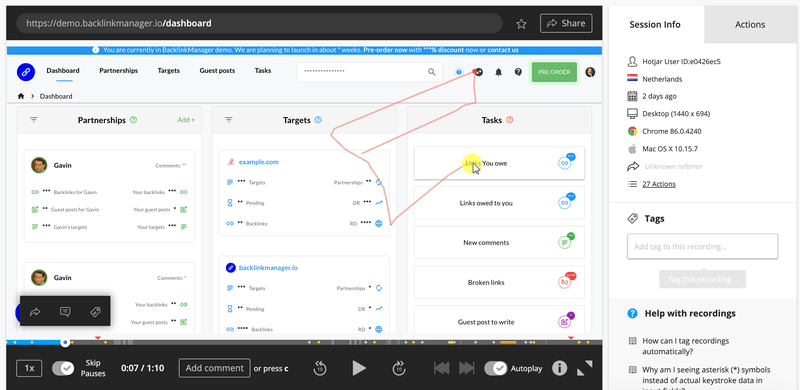Click the comment icon in floating toolbar
Image resolution: width=800 pixels, height=390 pixels.
(65, 311)
